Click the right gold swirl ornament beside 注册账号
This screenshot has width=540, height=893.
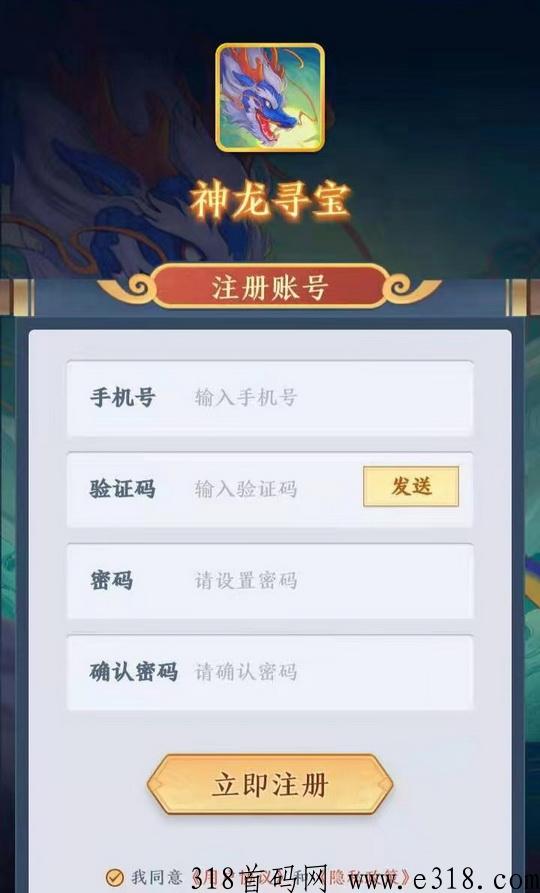408,288
